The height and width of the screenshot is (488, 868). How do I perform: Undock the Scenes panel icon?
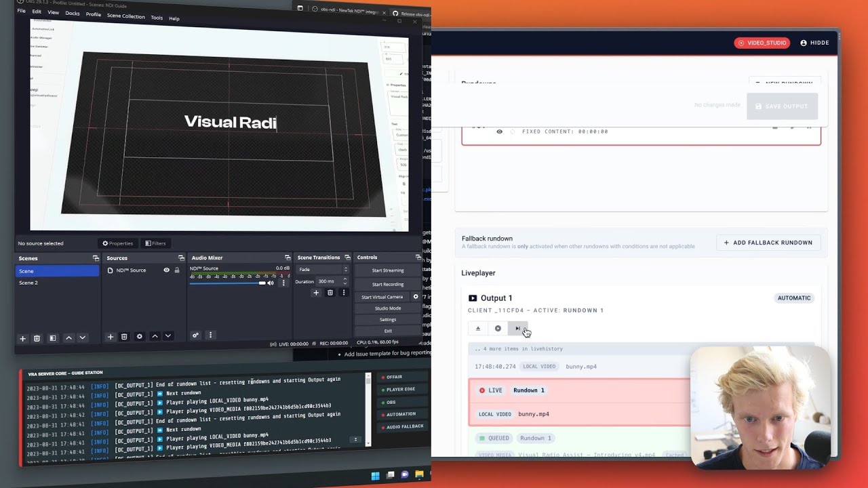pyautogui.click(x=96, y=258)
